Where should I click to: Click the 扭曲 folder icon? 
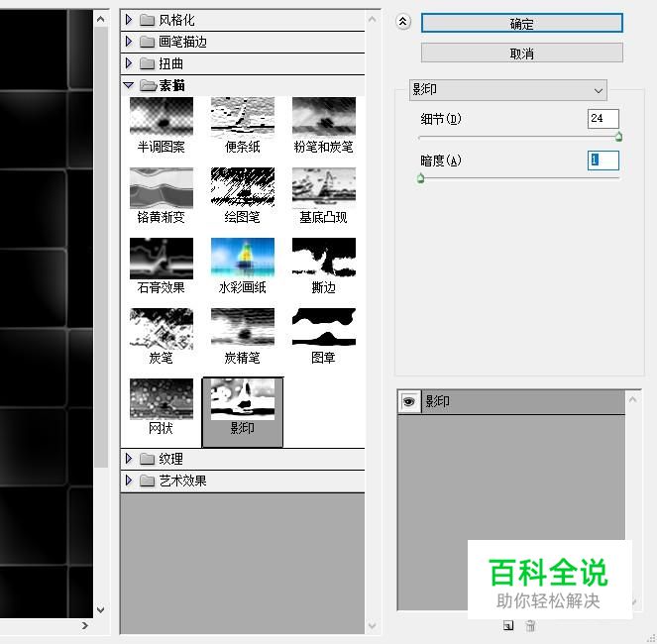(147, 63)
